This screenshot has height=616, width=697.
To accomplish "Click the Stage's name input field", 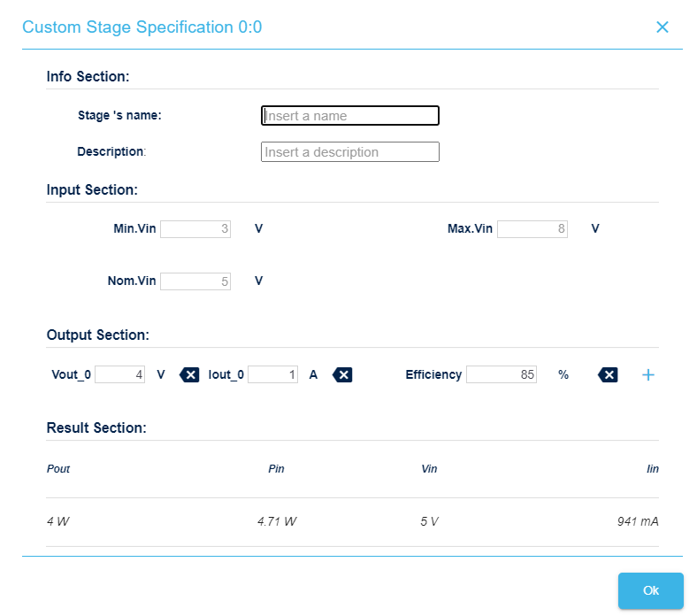I will point(350,116).
